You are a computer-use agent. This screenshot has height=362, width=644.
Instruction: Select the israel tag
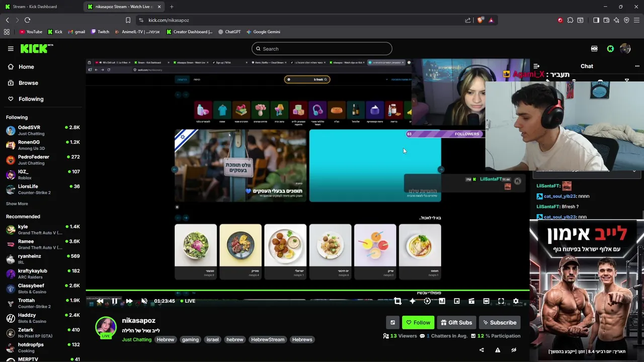point(212,339)
